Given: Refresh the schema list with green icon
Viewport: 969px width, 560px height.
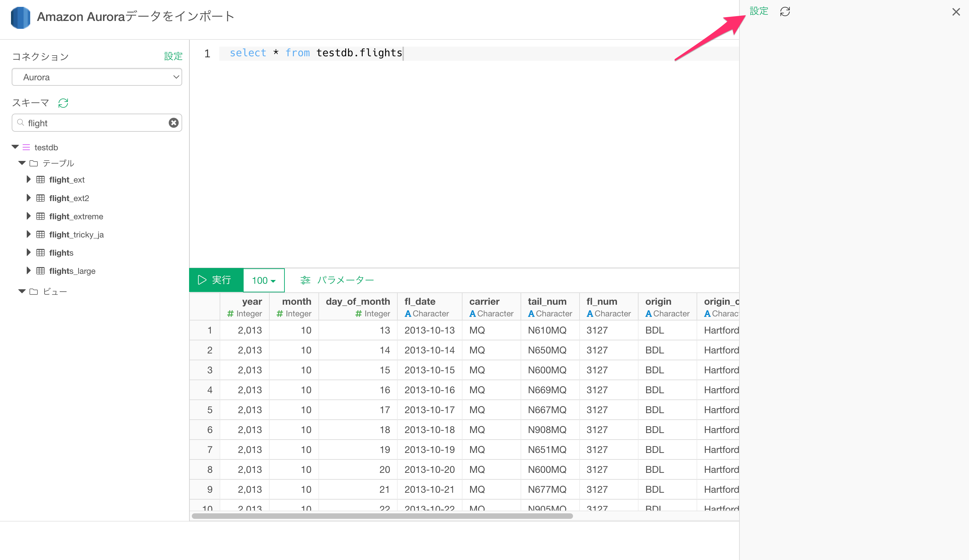Looking at the screenshot, I should click(x=63, y=103).
